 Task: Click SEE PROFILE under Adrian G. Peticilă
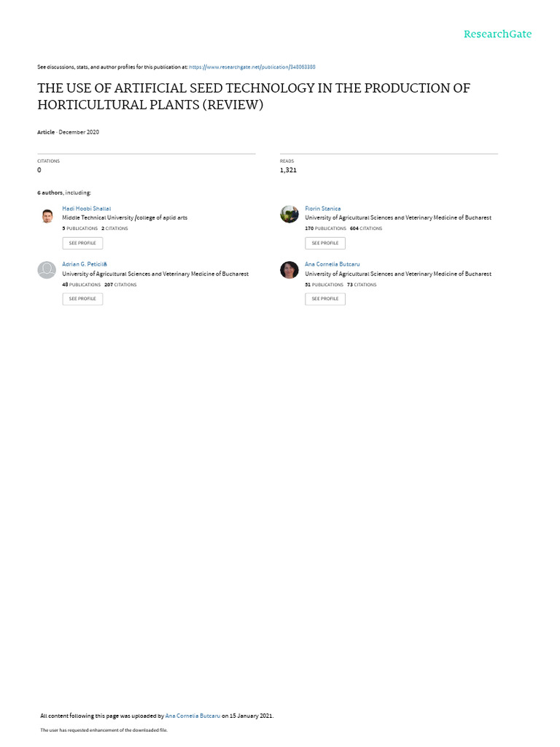coord(82,298)
